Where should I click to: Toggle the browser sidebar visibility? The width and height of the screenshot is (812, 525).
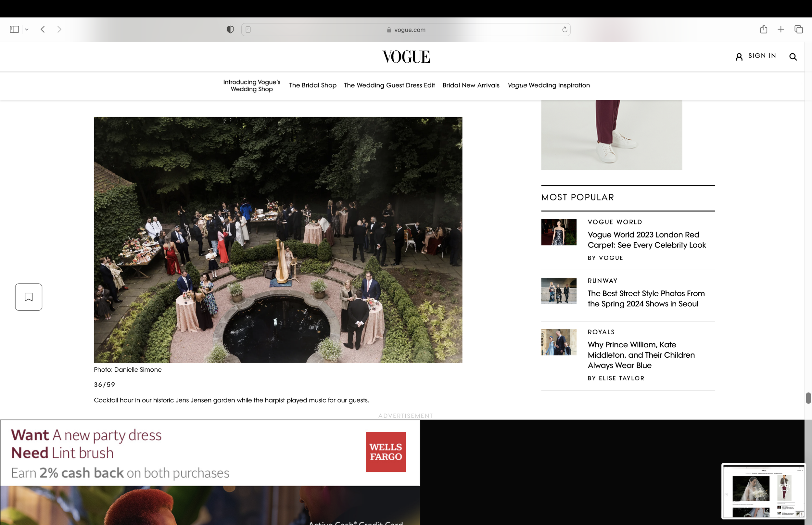click(x=14, y=29)
